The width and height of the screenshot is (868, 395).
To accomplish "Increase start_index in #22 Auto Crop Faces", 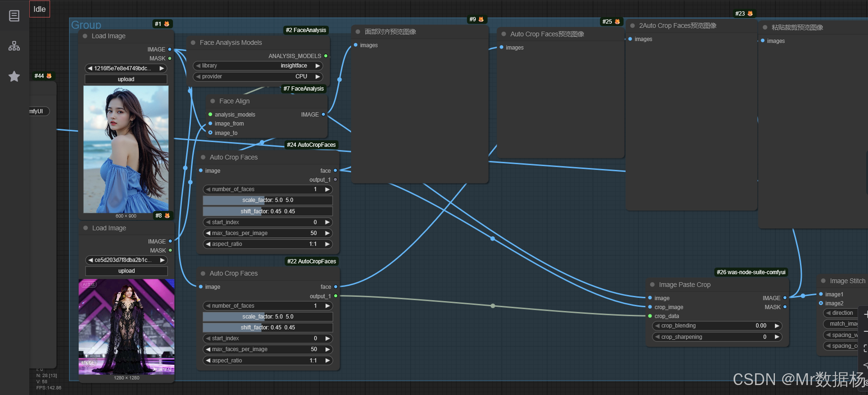I will pos(327,338).
